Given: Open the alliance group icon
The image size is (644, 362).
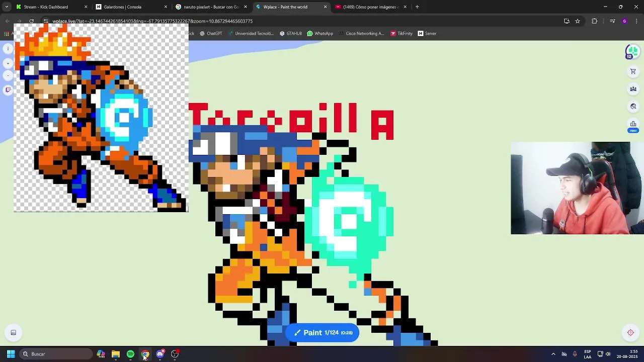Looking at the screenshot, I should [x=633, y=89].
